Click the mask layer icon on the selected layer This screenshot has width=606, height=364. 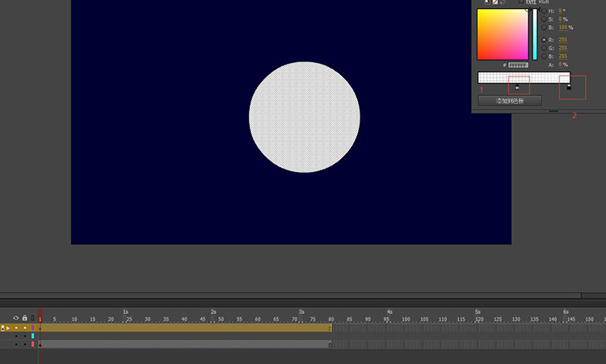pyautogui.click(x=2, y=328)
